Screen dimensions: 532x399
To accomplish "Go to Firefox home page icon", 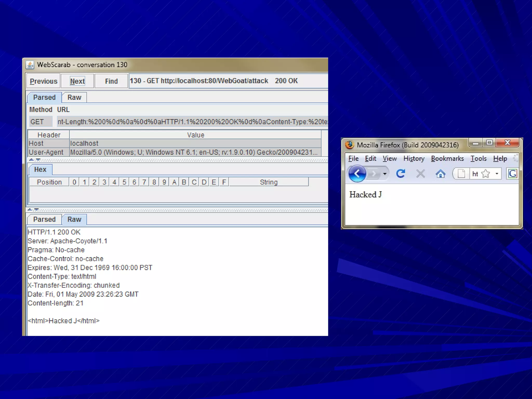I will 440,174.
